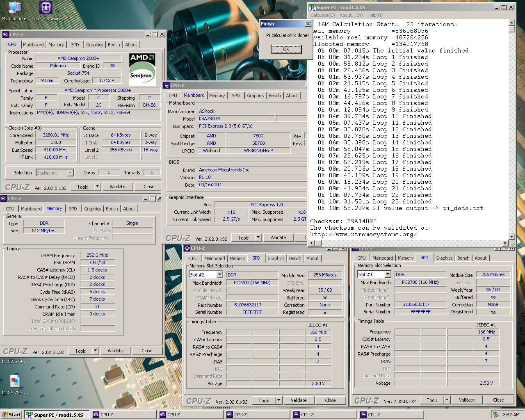Image resolution: width=525 pixels, height=420 pixels.
Task: Click the CAS# Latency 1.5 clocks value
Action: [97, 270]
